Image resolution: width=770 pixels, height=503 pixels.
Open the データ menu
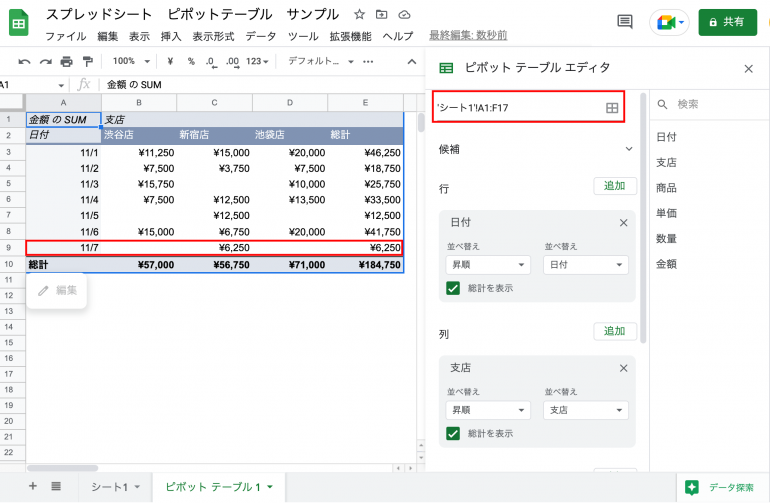click(x=260, y=36)
